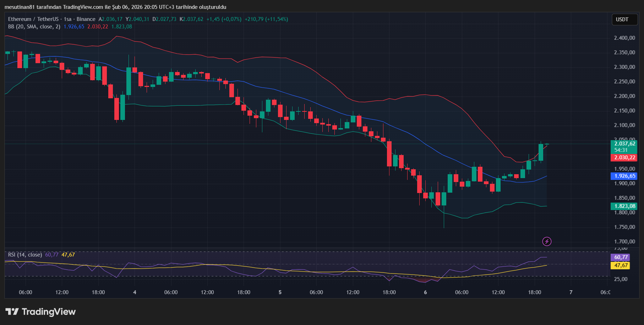Click the red 2.030,22 upper band price tag
The height and width of the screenshot is (325, 644).
(x=624, y=158)
